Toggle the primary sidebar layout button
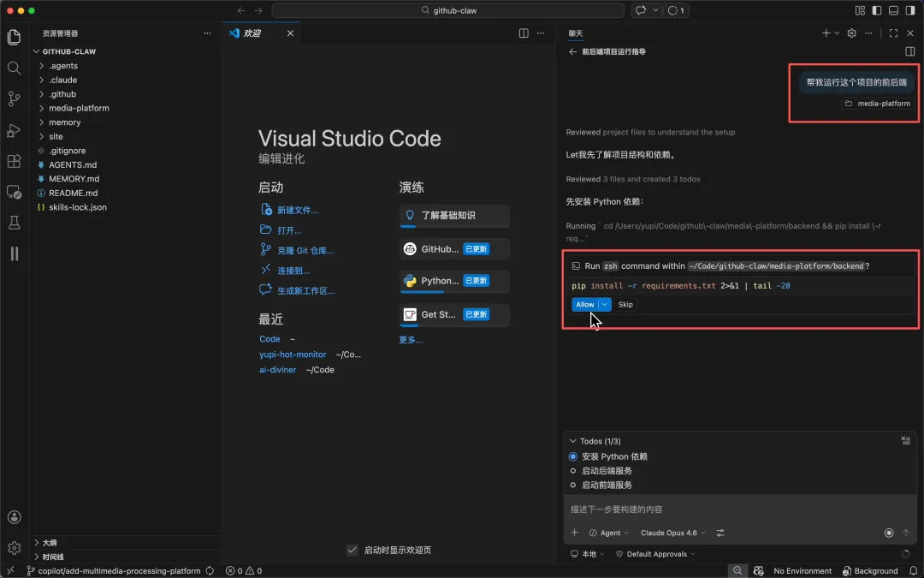Image resolution: width=924 pixels, height=578 pixels. point(876,10)
